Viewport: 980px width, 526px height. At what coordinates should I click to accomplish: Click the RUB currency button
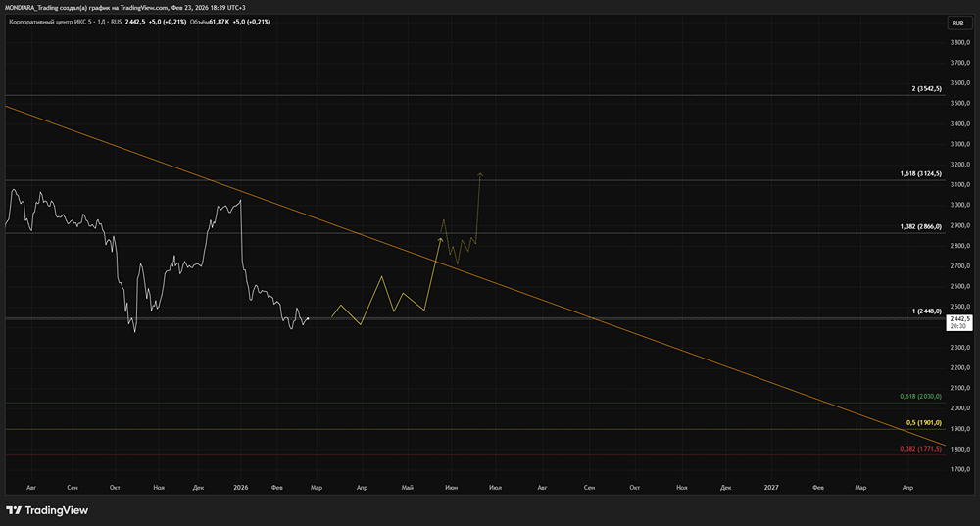[x=958, y=24]
